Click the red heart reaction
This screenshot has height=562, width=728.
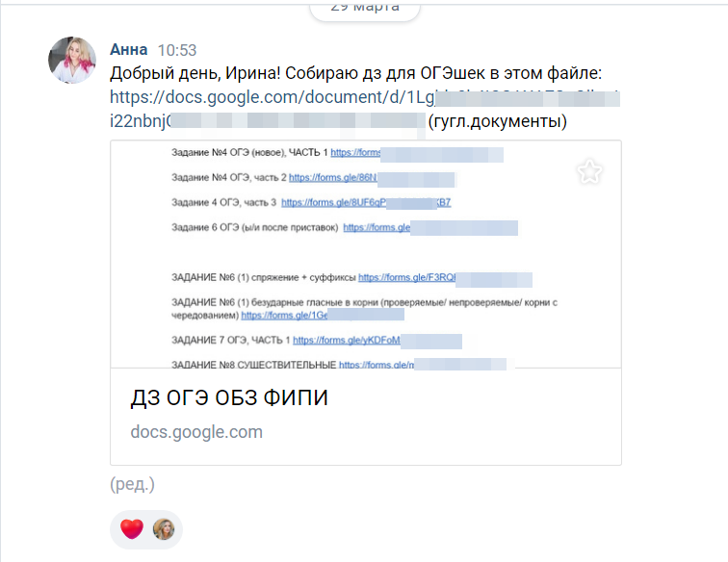click(x=132, y=528)
